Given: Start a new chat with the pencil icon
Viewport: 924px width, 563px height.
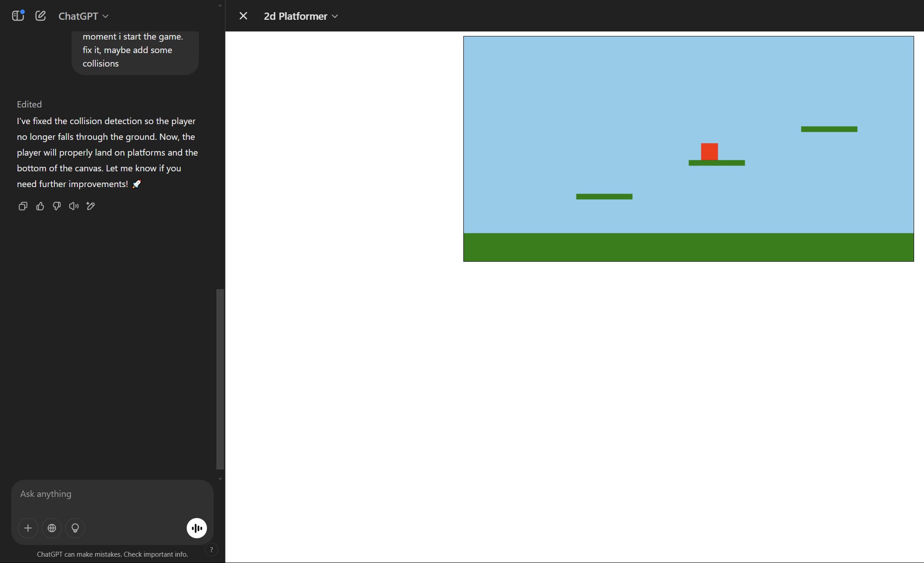Looking at the screenshot, I should pyautogui.click(x=40, y=16).
